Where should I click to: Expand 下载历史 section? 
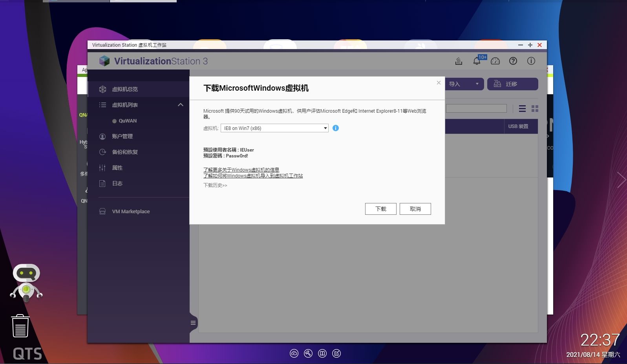[215, 185]
